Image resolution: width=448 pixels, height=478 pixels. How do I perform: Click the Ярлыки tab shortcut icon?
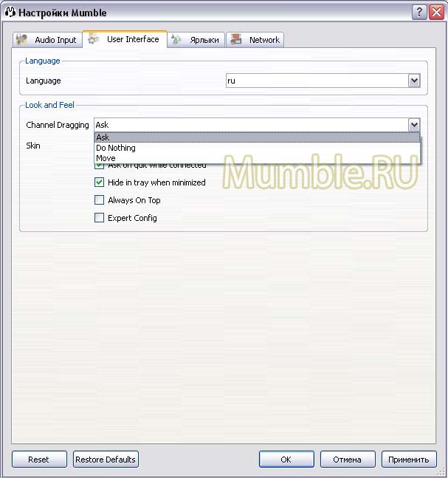[177, 40]
